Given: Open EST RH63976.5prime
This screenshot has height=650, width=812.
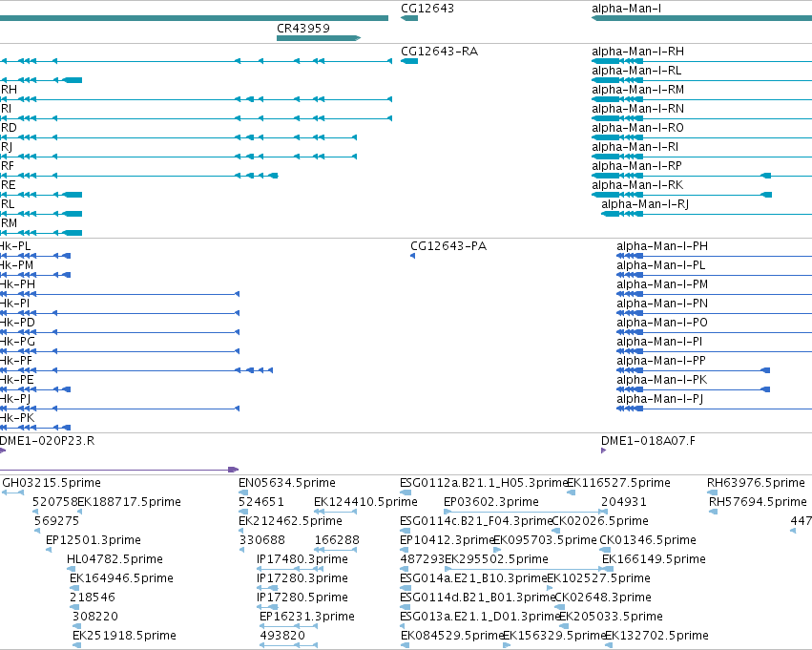Looking at the screenshot, I should click(x=756, y=483).
